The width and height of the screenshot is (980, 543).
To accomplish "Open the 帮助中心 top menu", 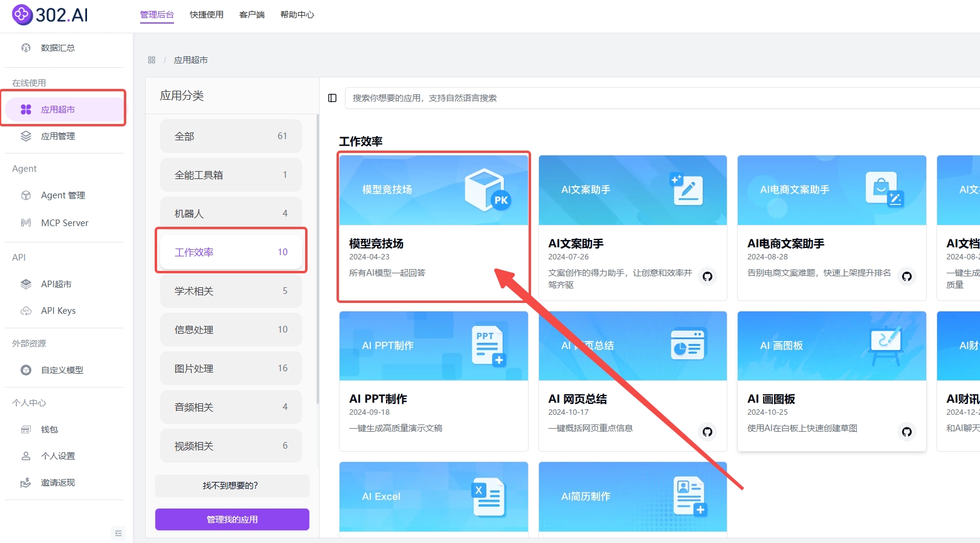I will coord(297,15).
